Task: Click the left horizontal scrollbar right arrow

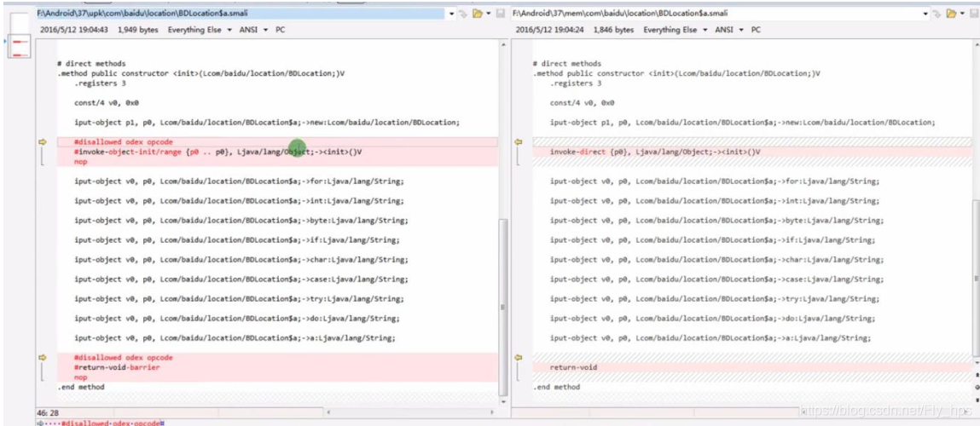Action: tap(494, 412)
